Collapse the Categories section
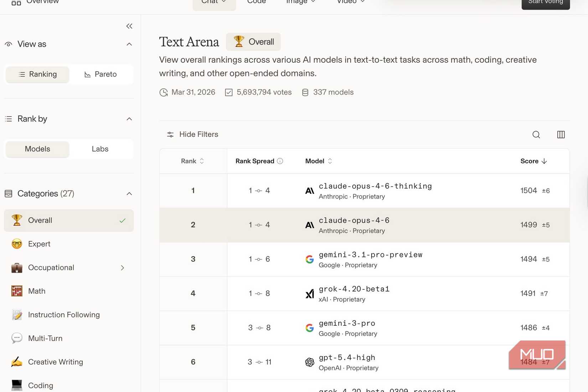 (x=129, y=194)
